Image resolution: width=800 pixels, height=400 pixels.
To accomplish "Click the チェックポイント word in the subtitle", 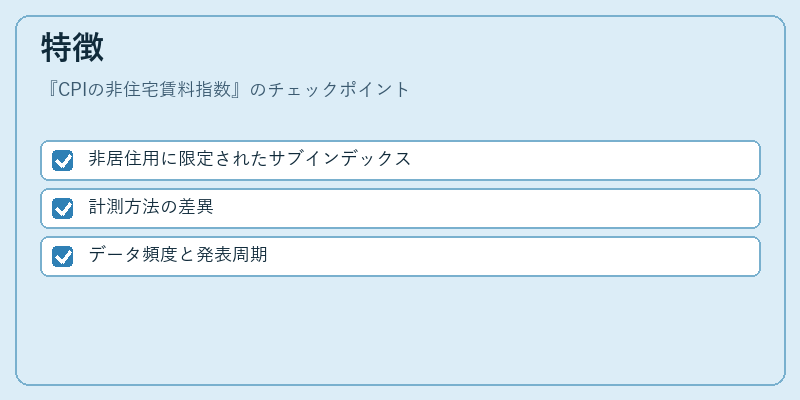I will tap(338, 90).
